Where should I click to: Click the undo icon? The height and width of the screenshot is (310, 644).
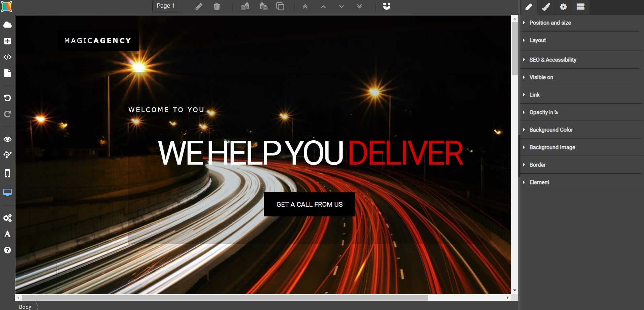click(7, 98)
